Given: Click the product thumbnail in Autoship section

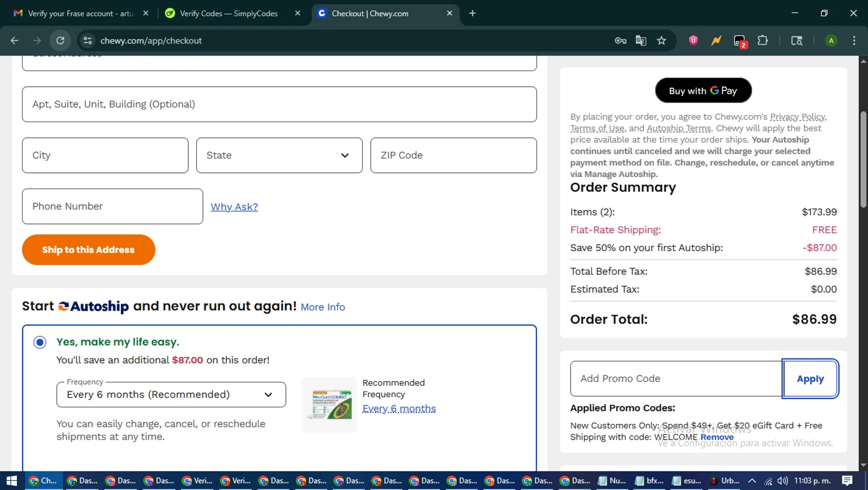Looking at the screenshot, I should pos(330,404).
